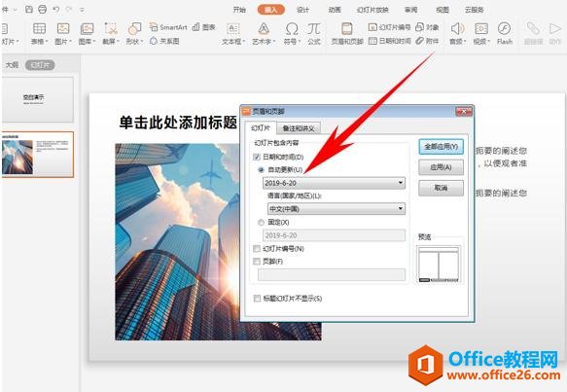Click the 页脚 text input field
The image size is (567, 392).
(332, 274)
